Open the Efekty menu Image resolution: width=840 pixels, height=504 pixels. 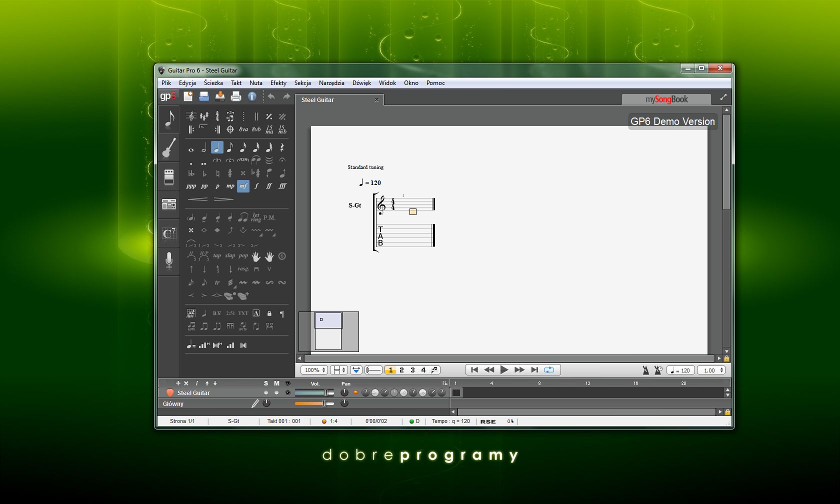point(278,83)
